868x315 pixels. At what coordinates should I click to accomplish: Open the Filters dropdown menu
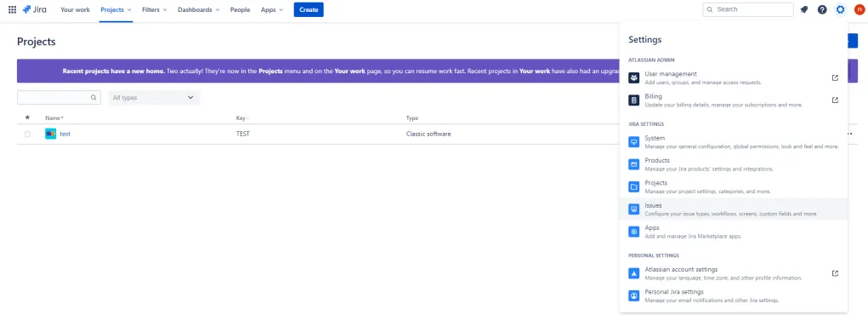point(155,9)
